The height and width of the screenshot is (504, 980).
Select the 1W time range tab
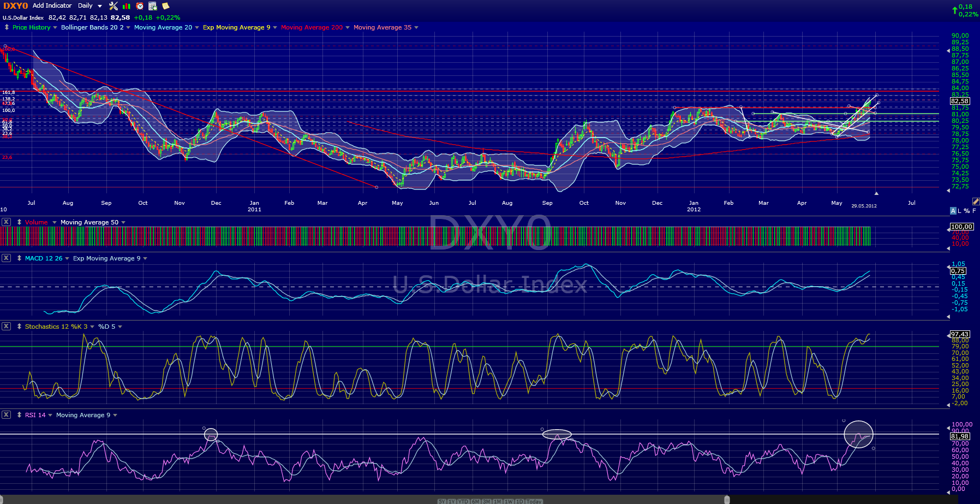tap(509, 501)
